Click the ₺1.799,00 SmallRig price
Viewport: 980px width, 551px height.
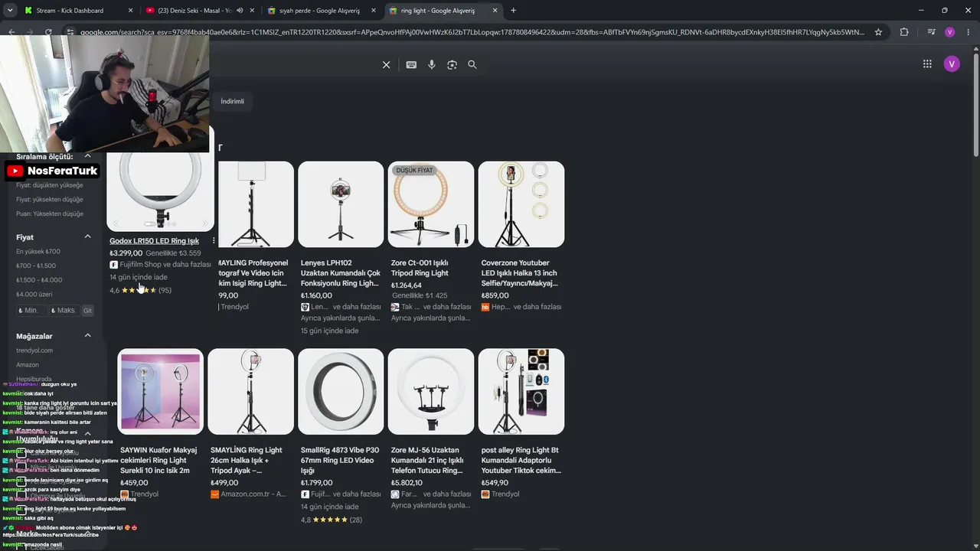[x=316, y=483]
